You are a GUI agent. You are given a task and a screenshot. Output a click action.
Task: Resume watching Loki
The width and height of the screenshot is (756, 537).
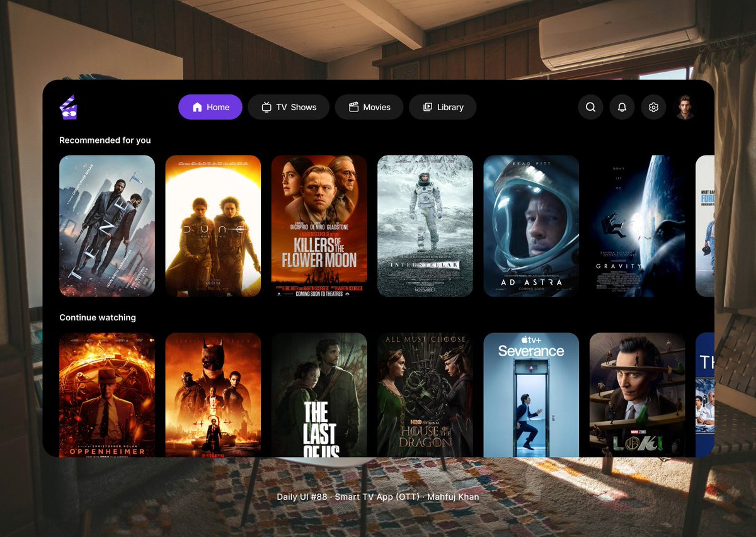pos(637,395)
